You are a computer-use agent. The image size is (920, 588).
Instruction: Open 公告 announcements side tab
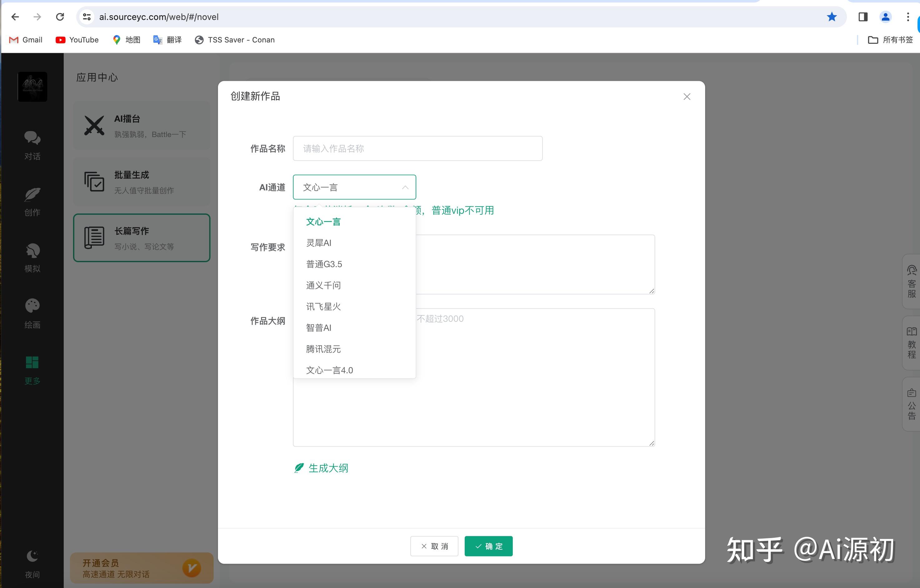(x=912, y=404)
